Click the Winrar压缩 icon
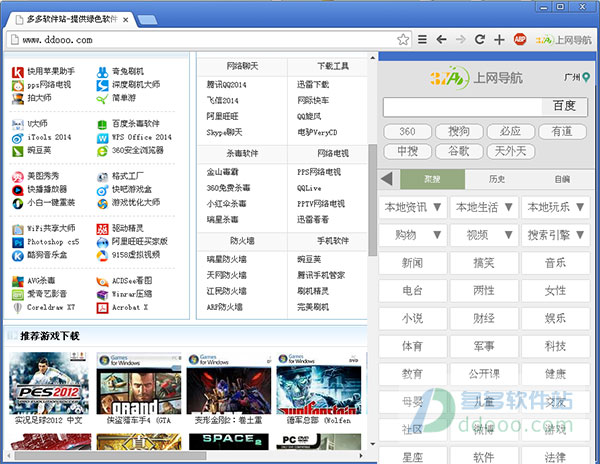Screen dimensions: 600x464 tap(102, 295)
